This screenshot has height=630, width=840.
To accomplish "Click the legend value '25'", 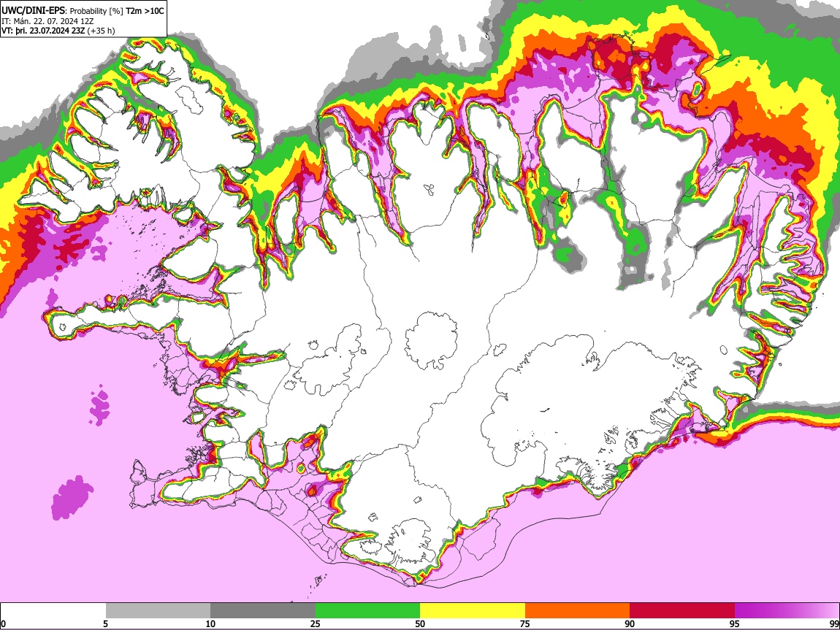I will (x=315, y=623).
